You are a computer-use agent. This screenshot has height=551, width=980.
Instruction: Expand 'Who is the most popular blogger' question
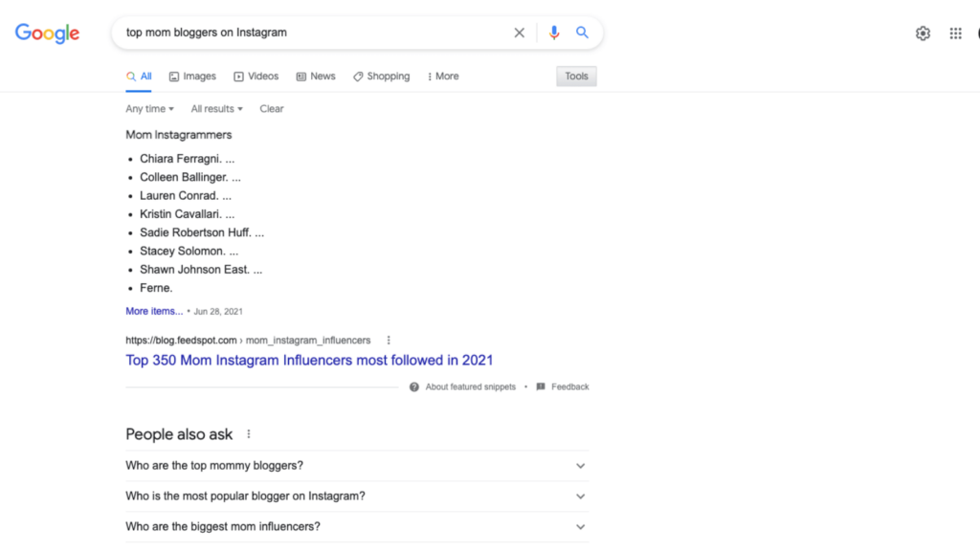(357, 496)
